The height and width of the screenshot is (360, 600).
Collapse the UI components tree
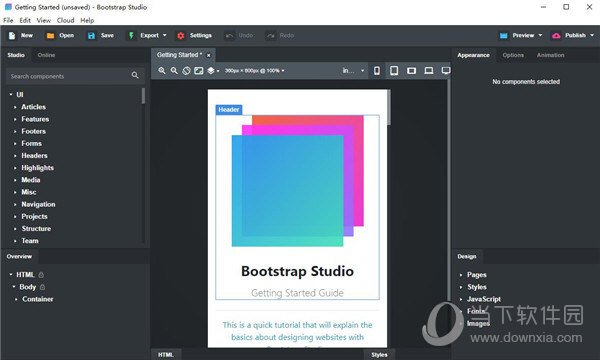[11, 94]
